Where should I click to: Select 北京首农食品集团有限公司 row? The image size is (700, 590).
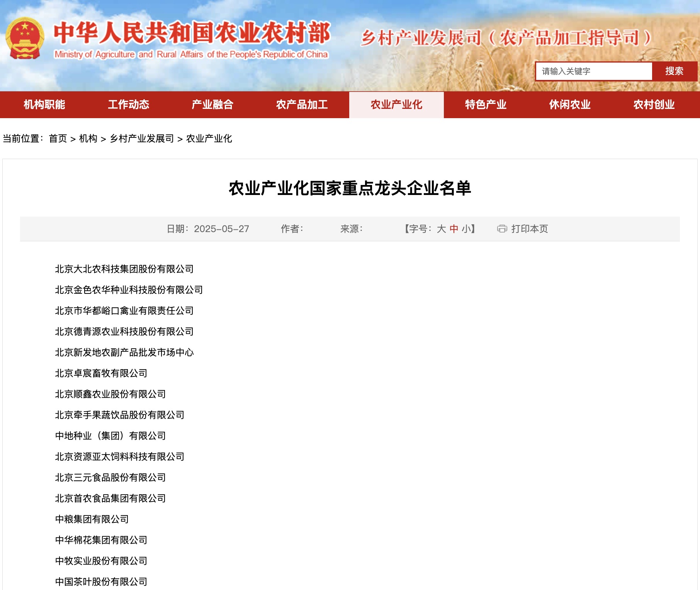(x=110, y=498)
